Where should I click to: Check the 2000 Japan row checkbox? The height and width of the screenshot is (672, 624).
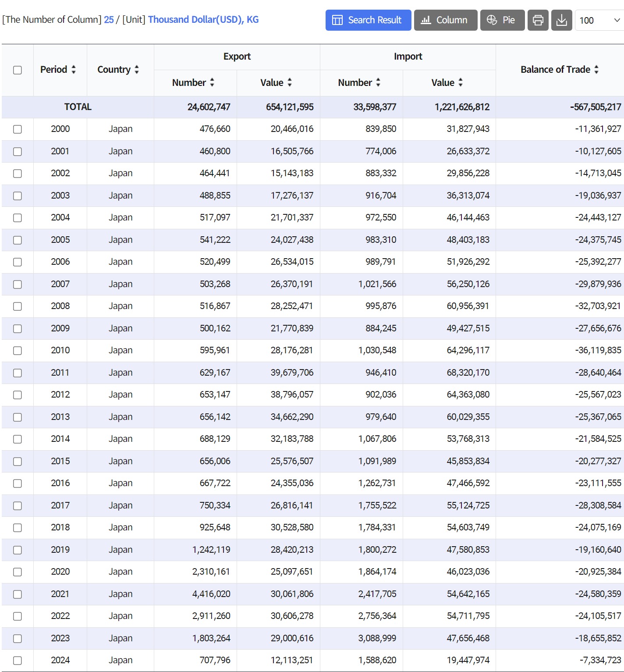tap(18, 129)
